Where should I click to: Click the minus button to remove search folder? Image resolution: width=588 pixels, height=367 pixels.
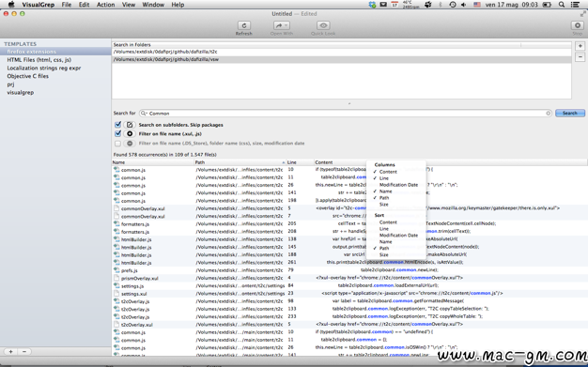[580, 57]
